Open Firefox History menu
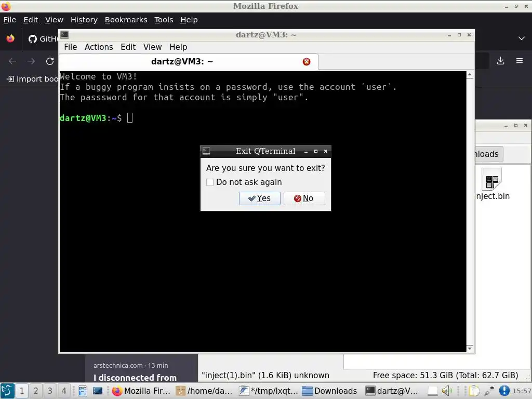The image size is (532, 399). [84, 20]
